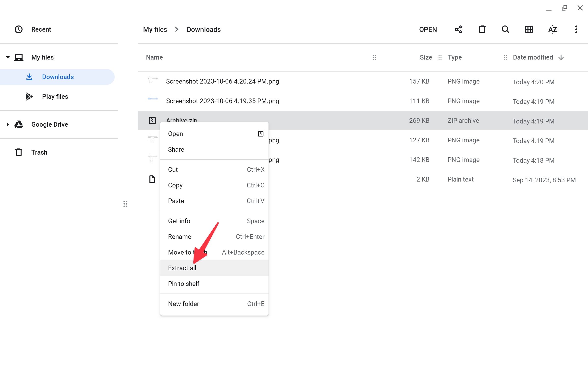588x392 pixels.
Task: Click the OPEN button
Action: pyautogui.click(x=428, y=29)
